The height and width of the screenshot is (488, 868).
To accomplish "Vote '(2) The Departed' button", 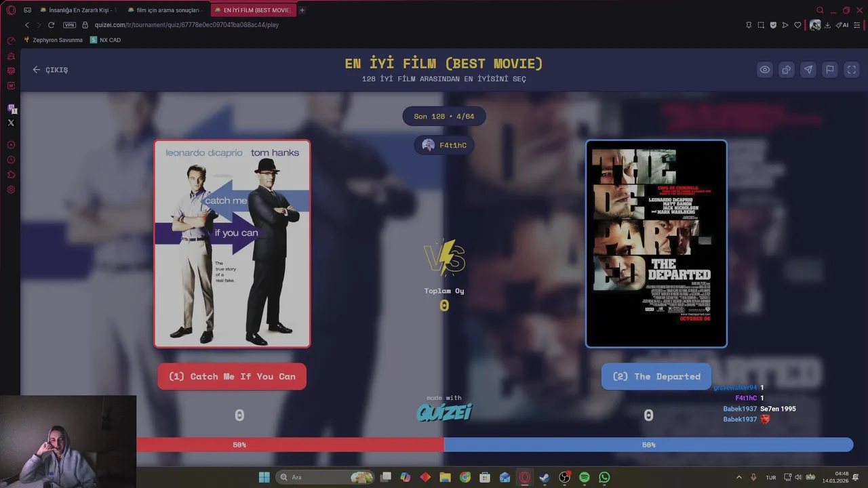I will coord(656,376).
